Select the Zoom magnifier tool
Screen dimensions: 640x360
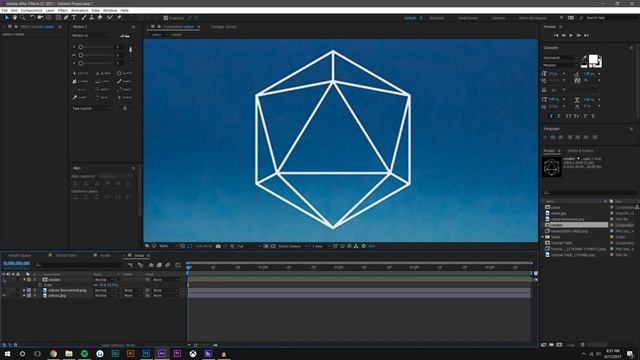tap(23, 18)
